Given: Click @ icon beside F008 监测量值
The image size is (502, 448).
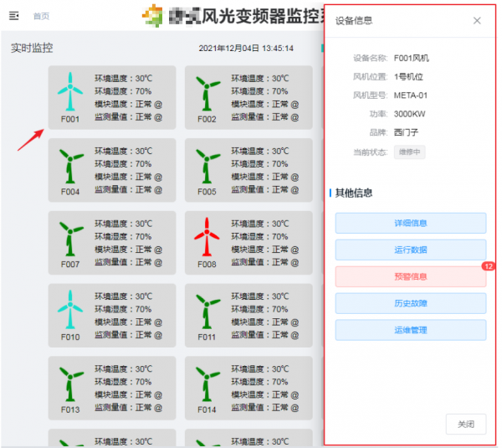Looking at the screenshot, I should point(295,263).
